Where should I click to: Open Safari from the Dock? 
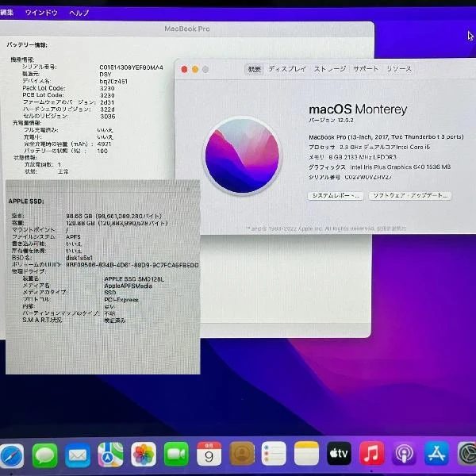click(12, 455)
